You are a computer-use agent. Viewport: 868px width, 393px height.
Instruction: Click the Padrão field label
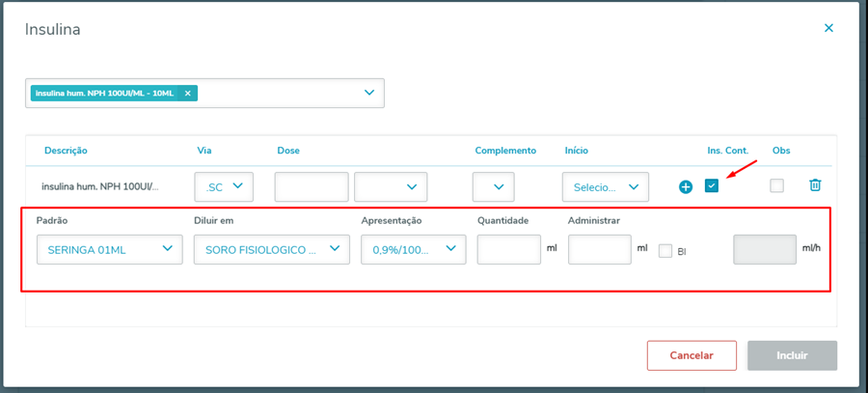coord(51,220)
